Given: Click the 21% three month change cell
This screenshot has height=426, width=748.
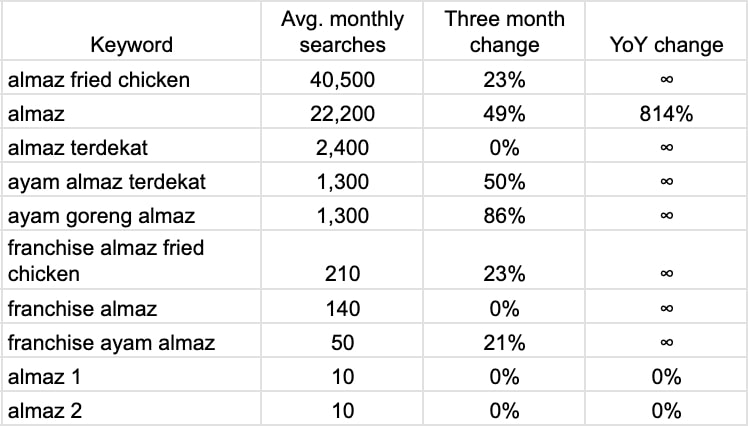Looking at the screenshot, I should (506, 343).
